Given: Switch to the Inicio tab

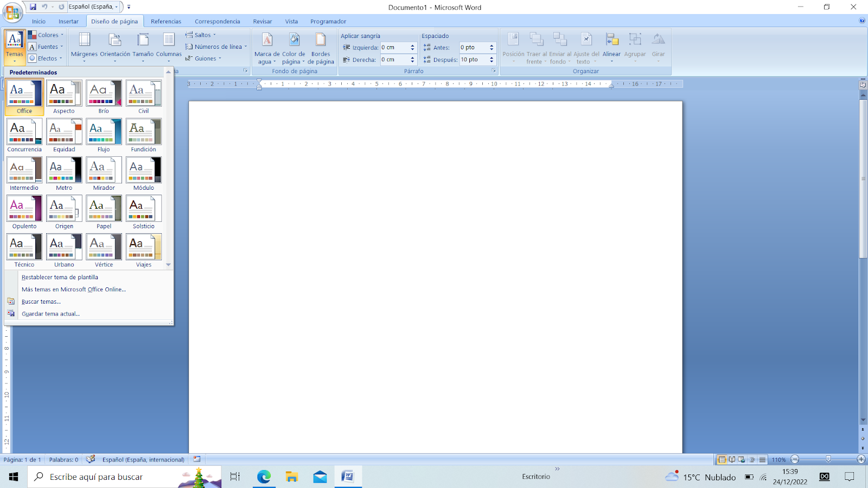Looking at the screenshot, I should (x=39, y=22).
